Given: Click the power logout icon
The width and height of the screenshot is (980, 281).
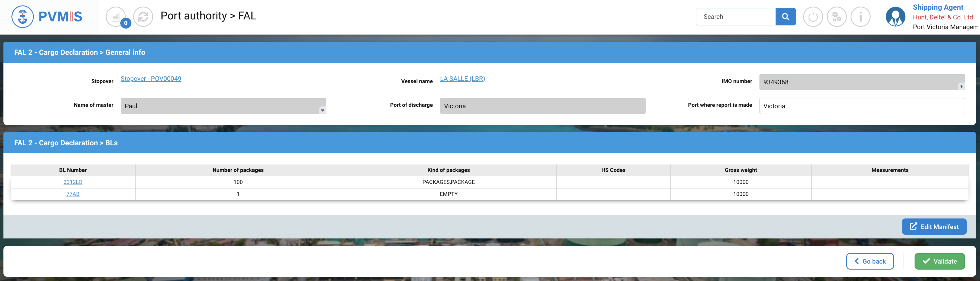Looking at the screenshot, I should pos(813,17).
